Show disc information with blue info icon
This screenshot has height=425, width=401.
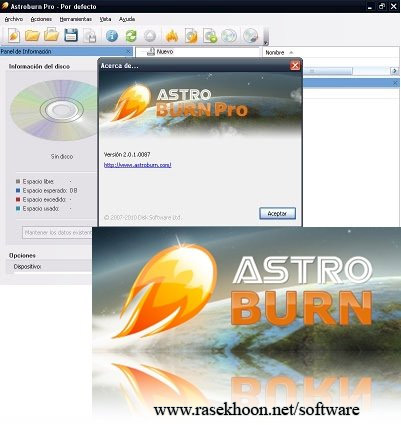tap(112, 36)
